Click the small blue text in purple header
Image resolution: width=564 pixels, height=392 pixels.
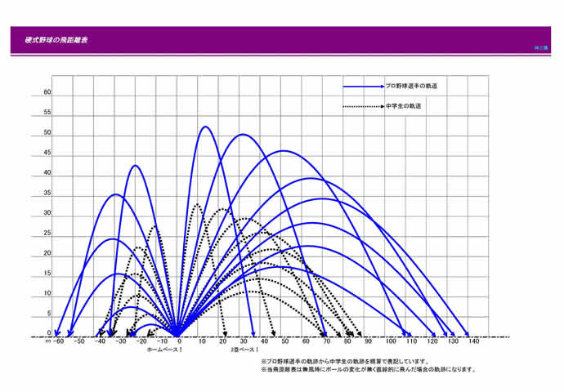click(x=540, y=47)
